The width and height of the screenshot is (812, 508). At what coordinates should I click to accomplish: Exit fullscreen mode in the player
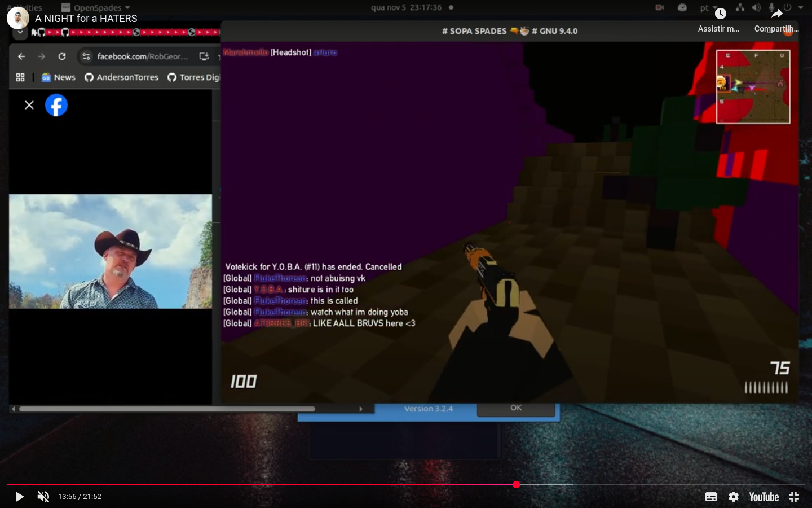click(x=794, y=497)
